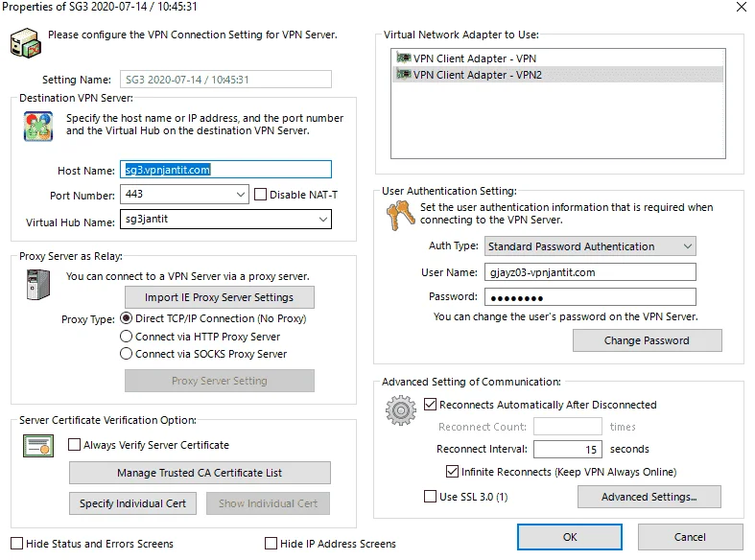The image size is (755, 560).
Task: Click the proxy server tower icon
Action: (x=38, y=285)
